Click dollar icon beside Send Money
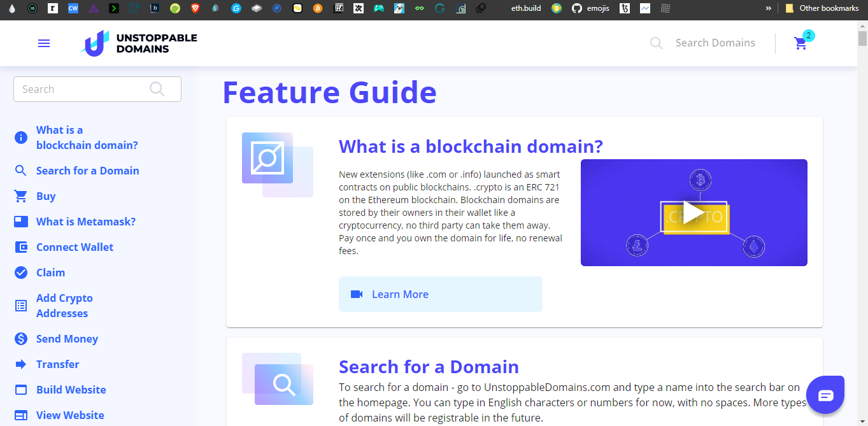 [21, 339]
